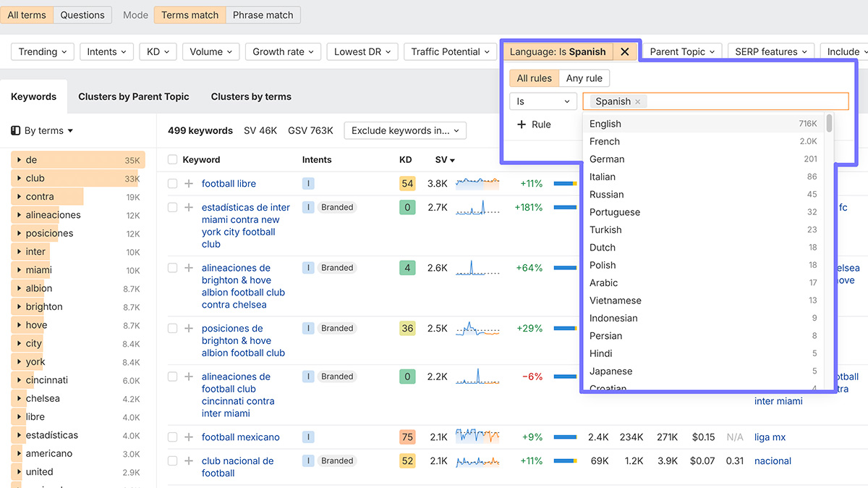
Task: Click the Intent 'I' badge for football mexicano
Action: pyautogui.click(x=308, y=437)
